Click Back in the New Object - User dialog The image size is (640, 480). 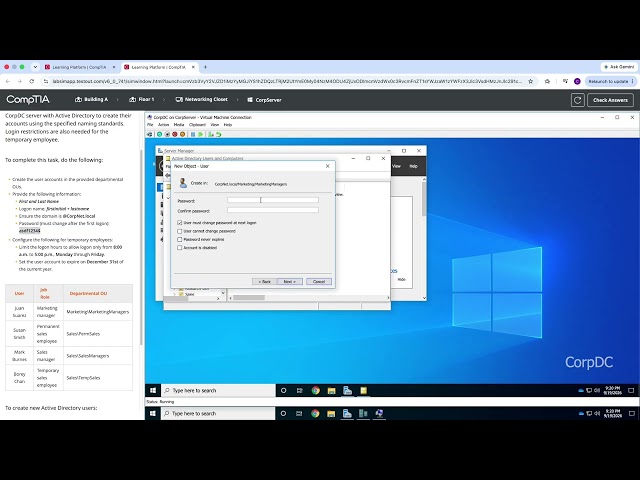[264, 282]
